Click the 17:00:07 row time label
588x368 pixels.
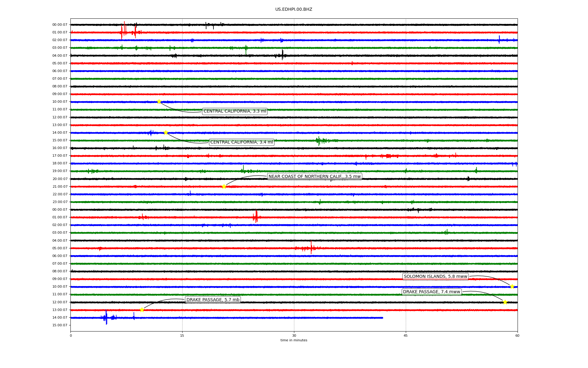point(60,156)
